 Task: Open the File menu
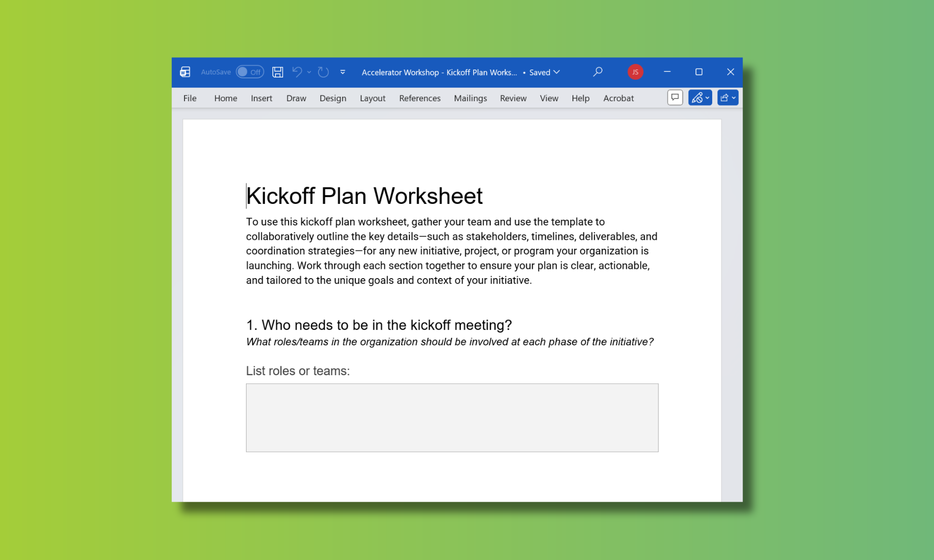click(x=190, y=98)
